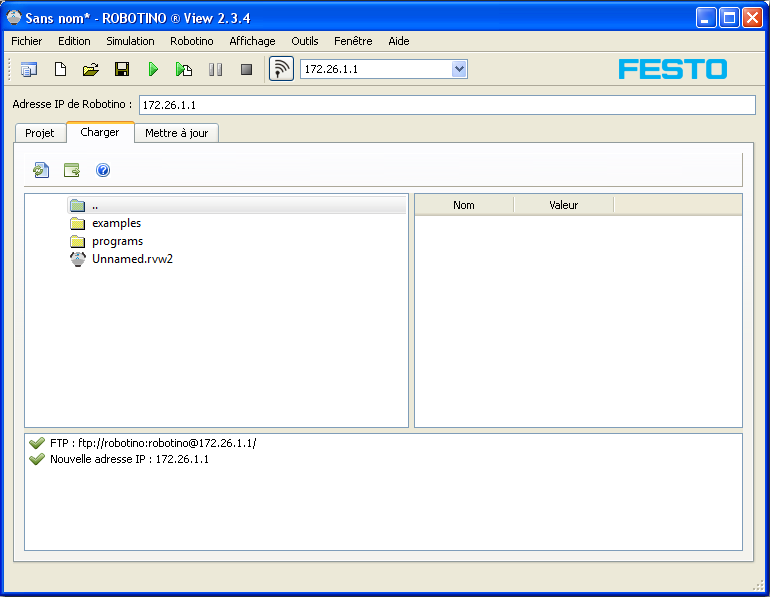The height and width of the screenshot is (597, 770).
Task: Click the Adresse IP de Robotino input field
Action: coord(447,105)
